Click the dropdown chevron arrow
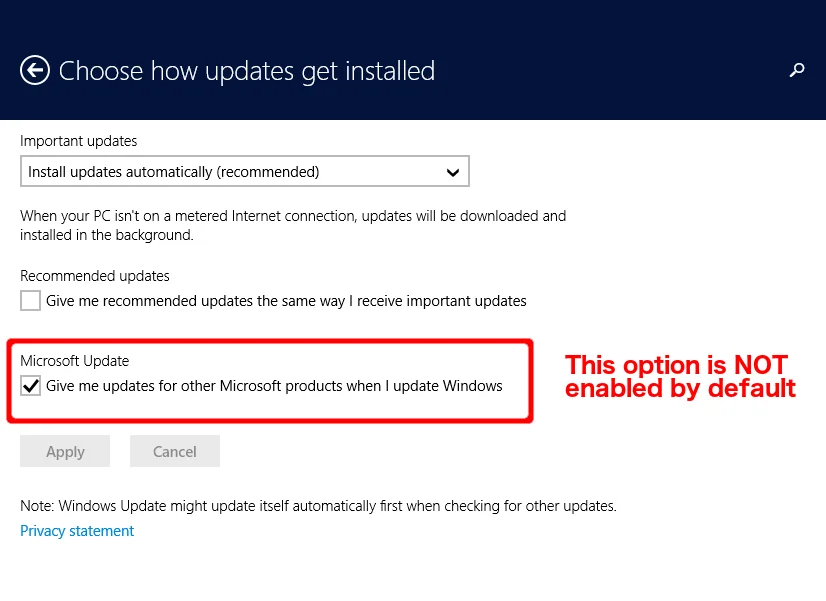Viewport: 826px width, 601px height. click(453, 172)
